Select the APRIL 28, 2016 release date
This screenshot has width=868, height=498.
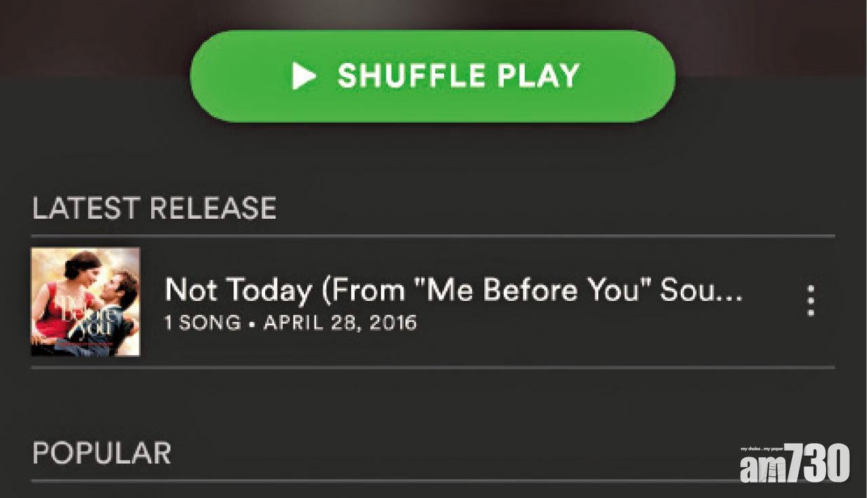coord(340,323)
